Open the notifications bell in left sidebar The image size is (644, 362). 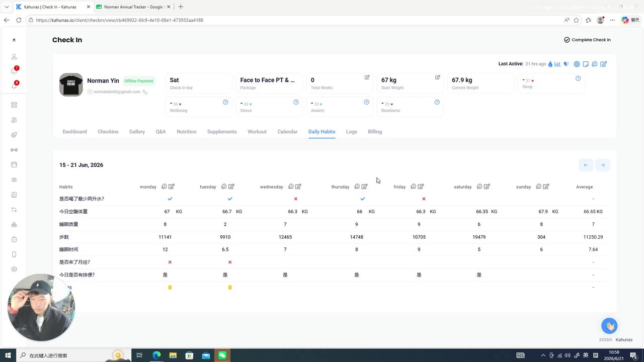(14, 85)
